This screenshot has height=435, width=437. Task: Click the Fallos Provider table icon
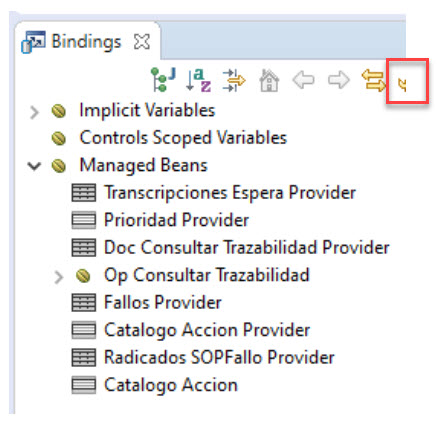84,302
